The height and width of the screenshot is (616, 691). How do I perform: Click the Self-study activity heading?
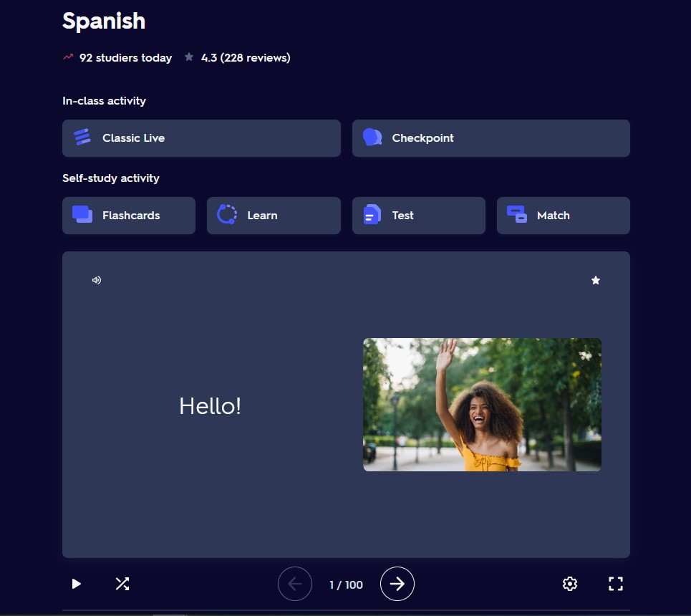tap(110, 178)
